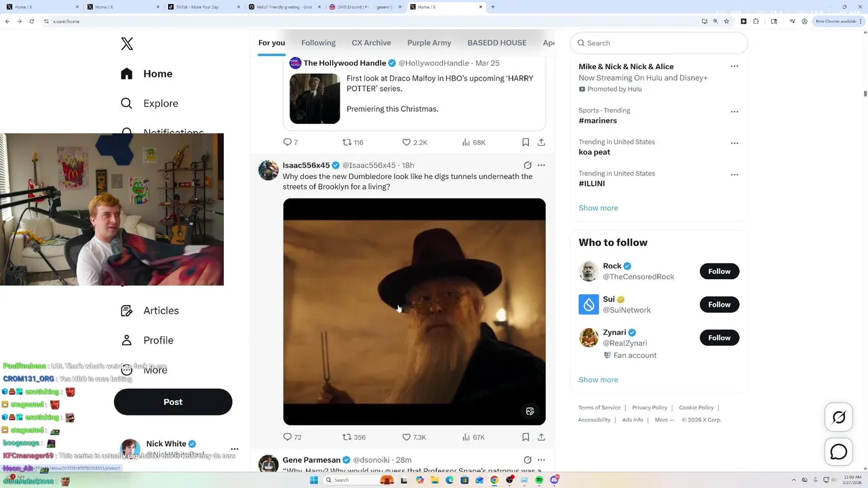The width and height of the screenshot is (868, 488).
Task: Open more options for koa peat trend
Action: pyautogui.click(x=734, y=144)
